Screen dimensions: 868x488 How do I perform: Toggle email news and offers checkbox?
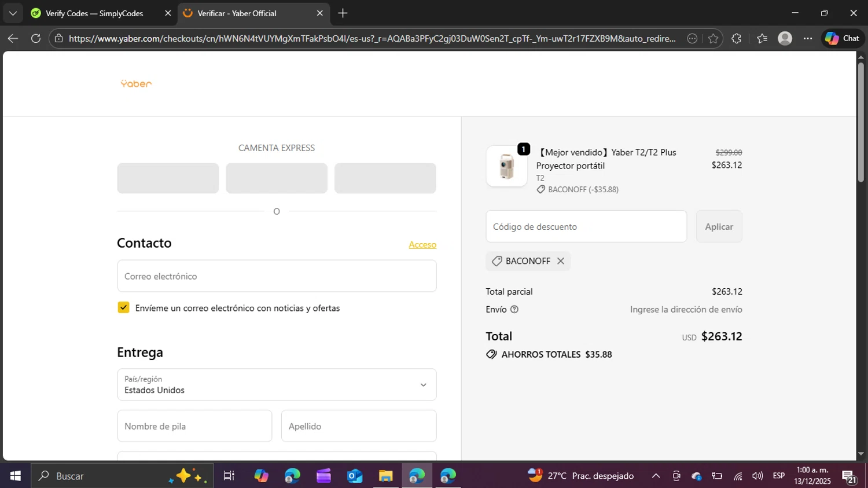pos(123,307)
